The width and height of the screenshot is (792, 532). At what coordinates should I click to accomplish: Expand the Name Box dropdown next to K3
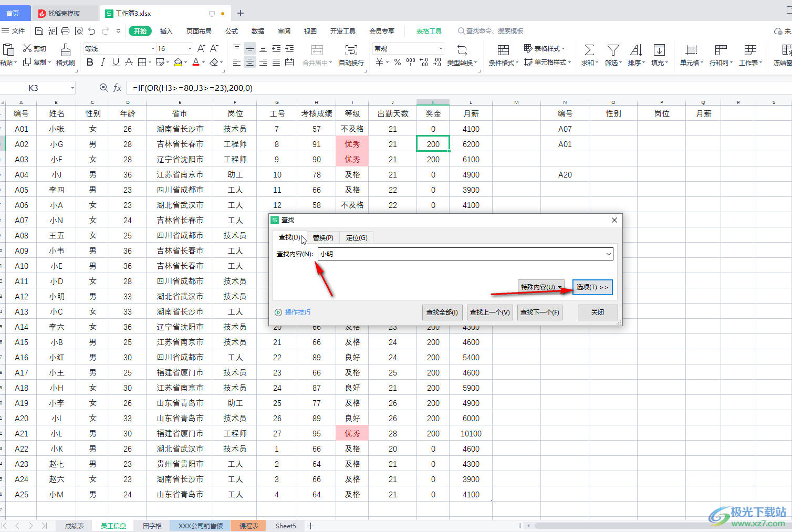[72, 88]
